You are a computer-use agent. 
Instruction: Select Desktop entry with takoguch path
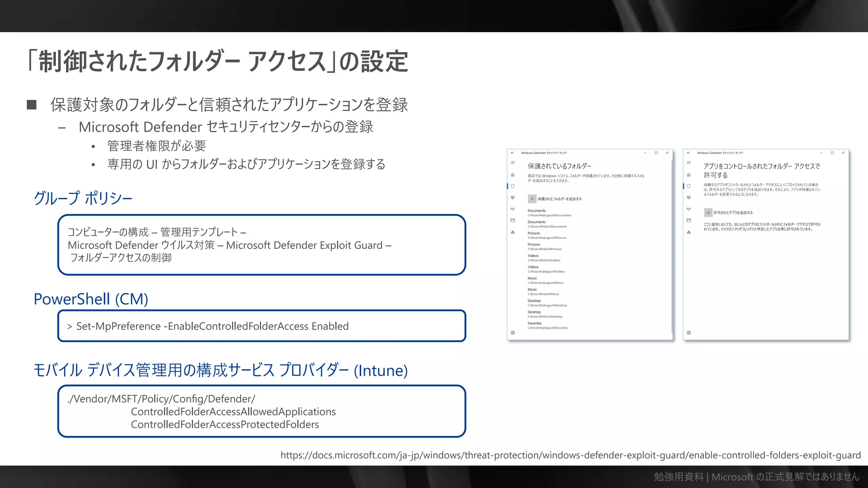click(547, 303)
